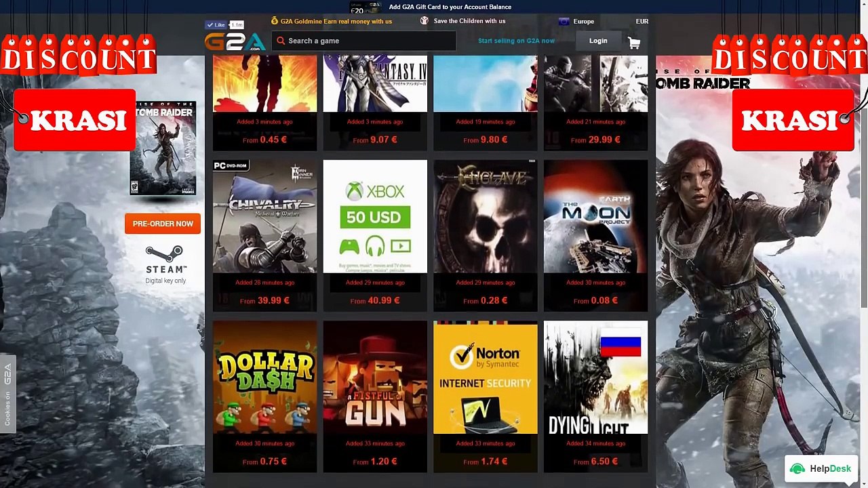The height and width of the screenshot is (488, 868).
Task: Open Norton Internet Security product
Action: (485, 378)
